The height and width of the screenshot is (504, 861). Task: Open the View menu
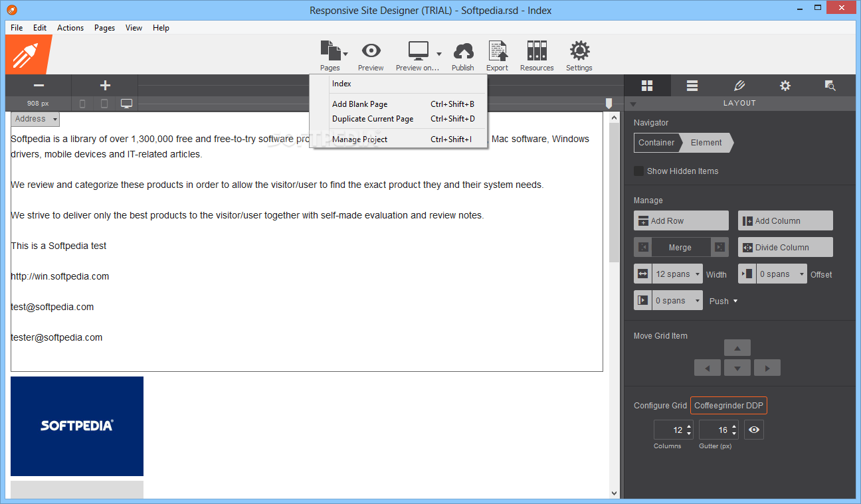coord(134,28)
